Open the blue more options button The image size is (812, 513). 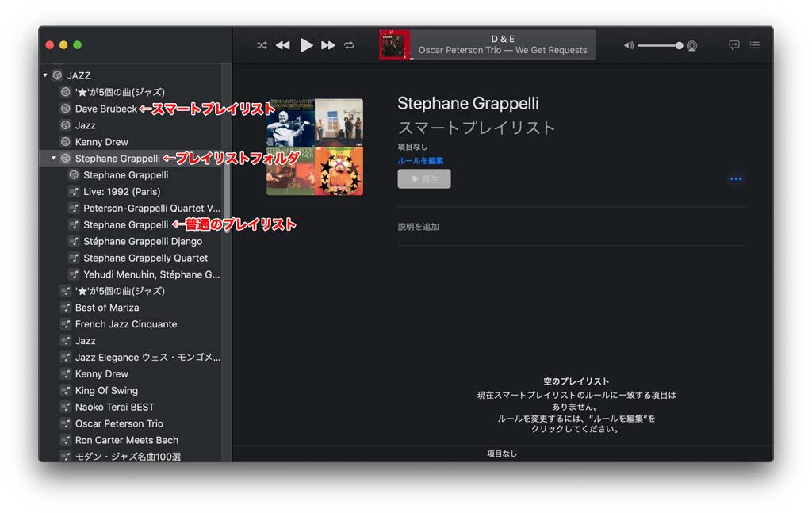tap(735, 178)
